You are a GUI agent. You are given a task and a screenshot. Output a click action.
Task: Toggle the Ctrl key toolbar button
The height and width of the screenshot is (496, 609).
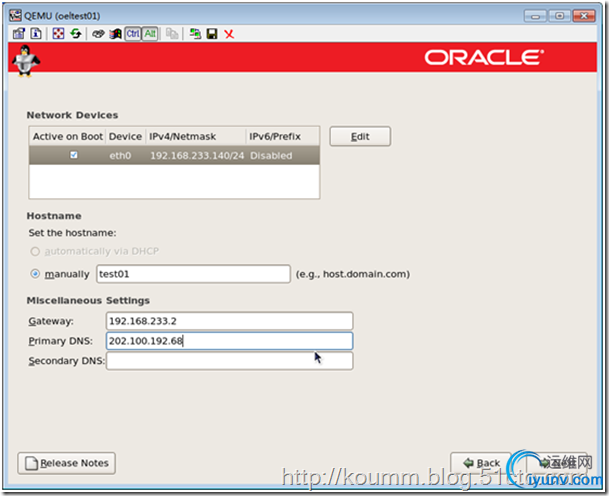133,34
